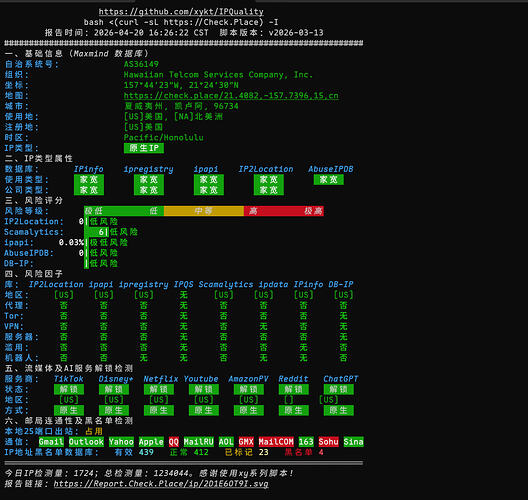Click the report time 2026-04-20 16:26:22 CST

(x=151, y=33)
